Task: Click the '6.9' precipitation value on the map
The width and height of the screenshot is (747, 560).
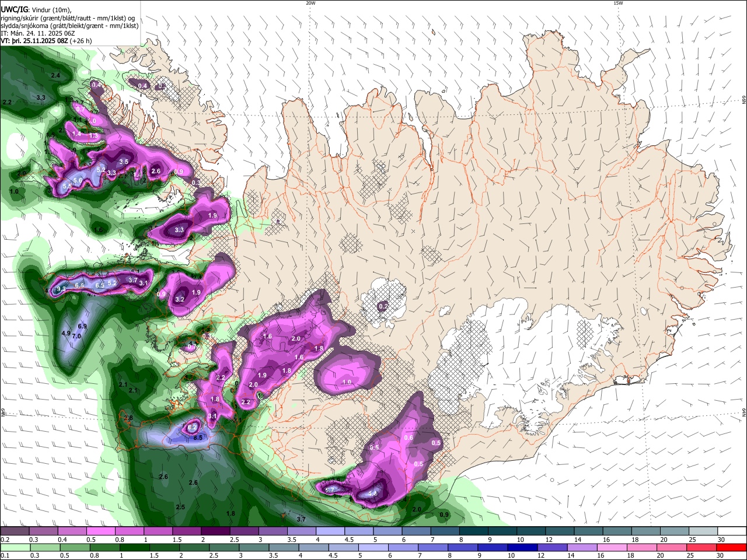Action: pyautogui.click(x=82, y=326)
